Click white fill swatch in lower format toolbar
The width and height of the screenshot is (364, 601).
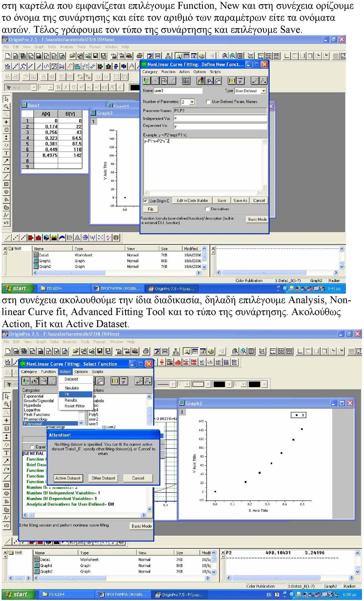tap(198, 384)
